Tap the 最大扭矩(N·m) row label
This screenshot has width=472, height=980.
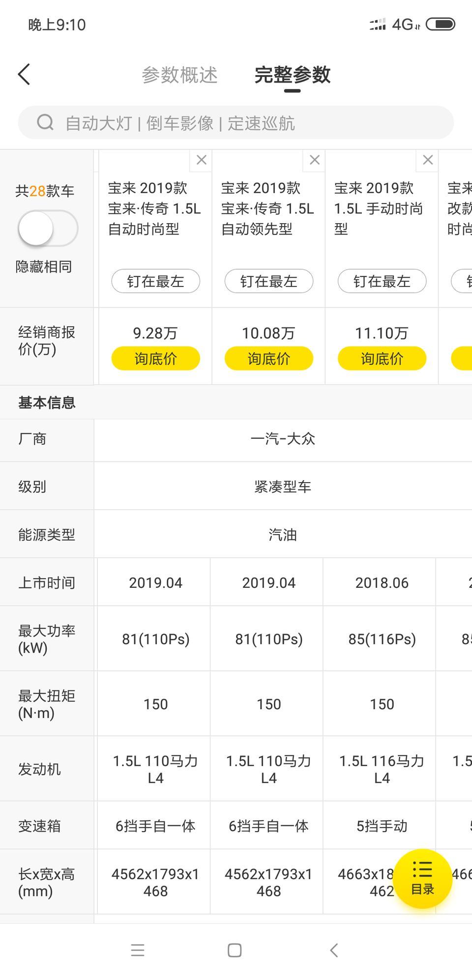pyautogui.click(x=47, y=704)
